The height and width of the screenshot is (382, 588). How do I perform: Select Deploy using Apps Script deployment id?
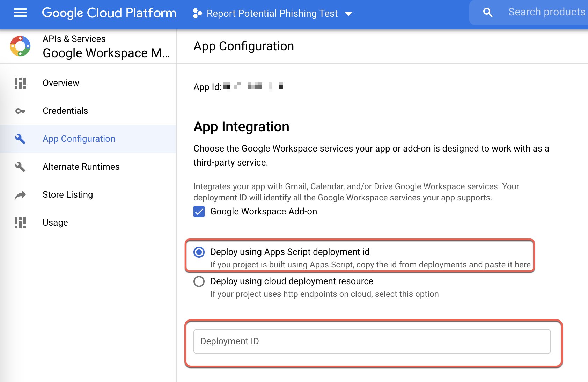199,252
